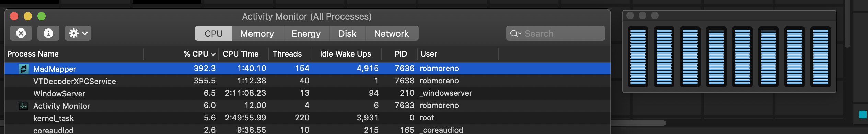This screenshot has height=134, width=868.
Task: Click MadMapper thread count 154
Action: tap(302, 68)
